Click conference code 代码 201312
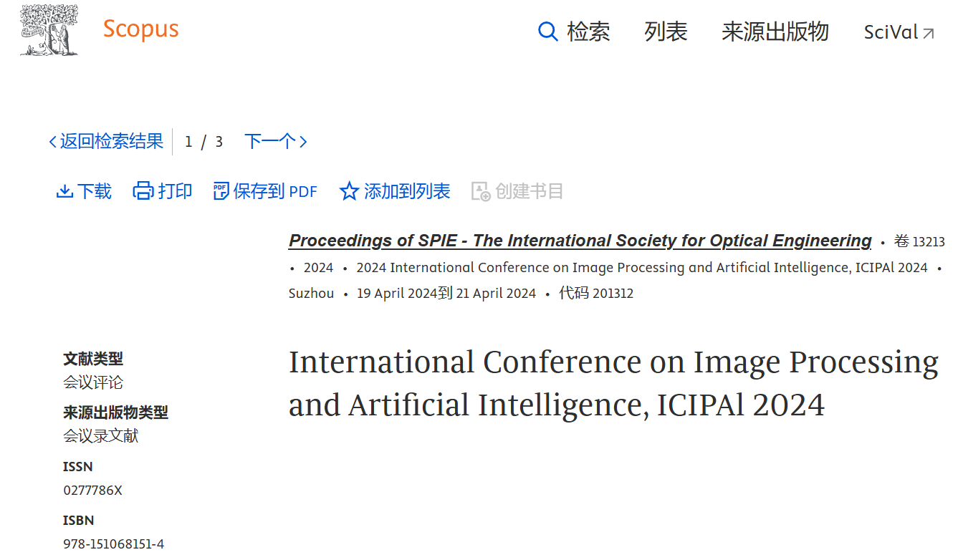Image resolution: width=958 pixels, height=560 pixels. [x=596, y=294]
